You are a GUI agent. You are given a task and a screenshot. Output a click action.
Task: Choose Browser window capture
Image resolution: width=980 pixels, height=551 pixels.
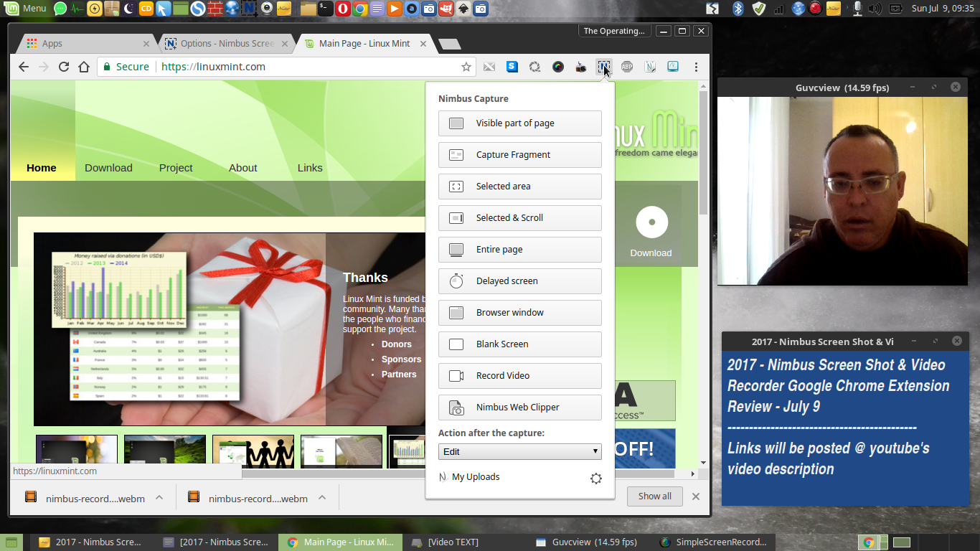point(519,313)
